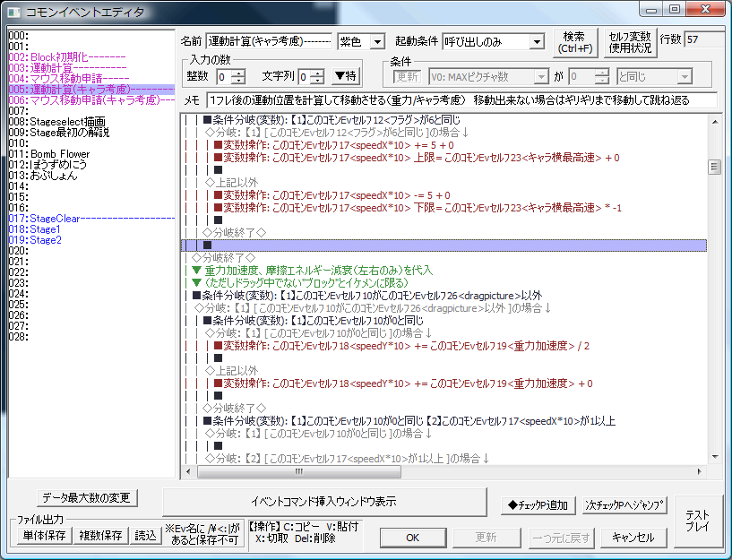Open the V0: MAXピクチャ数 dropdown
The image size is (732, 560).
(541, 76)
